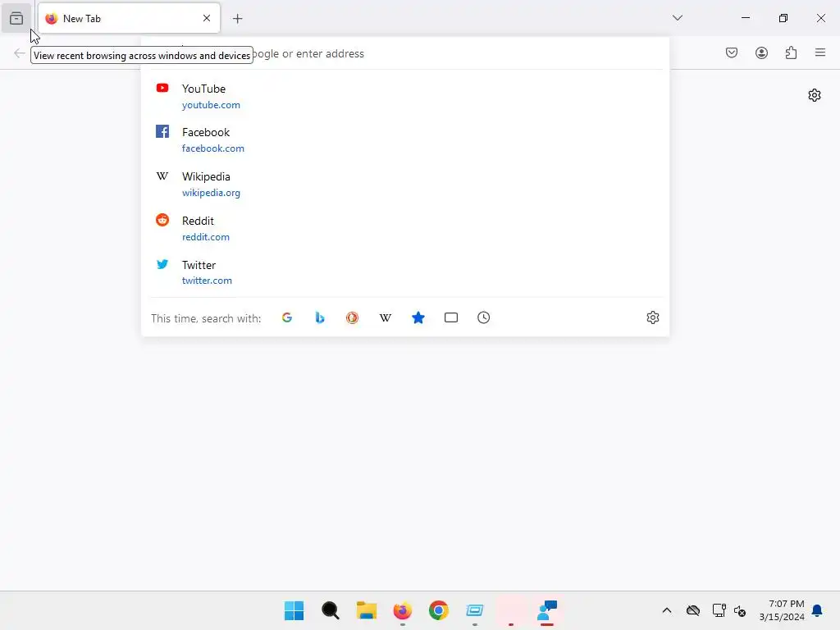
Task: Open Firefox View recent browsing button
Action: click(x=16, y=19)
